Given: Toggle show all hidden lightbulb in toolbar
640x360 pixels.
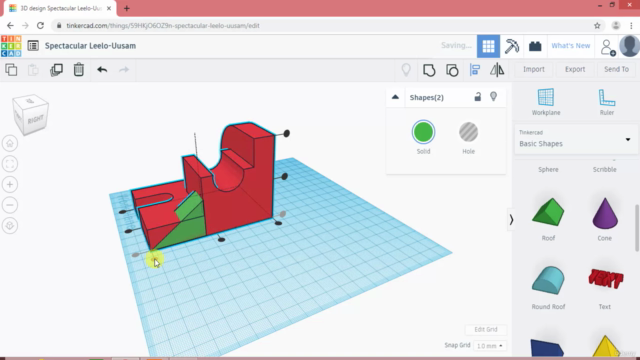Looking at the screenshot, I should pyautogui.click(x=406, y=70).
